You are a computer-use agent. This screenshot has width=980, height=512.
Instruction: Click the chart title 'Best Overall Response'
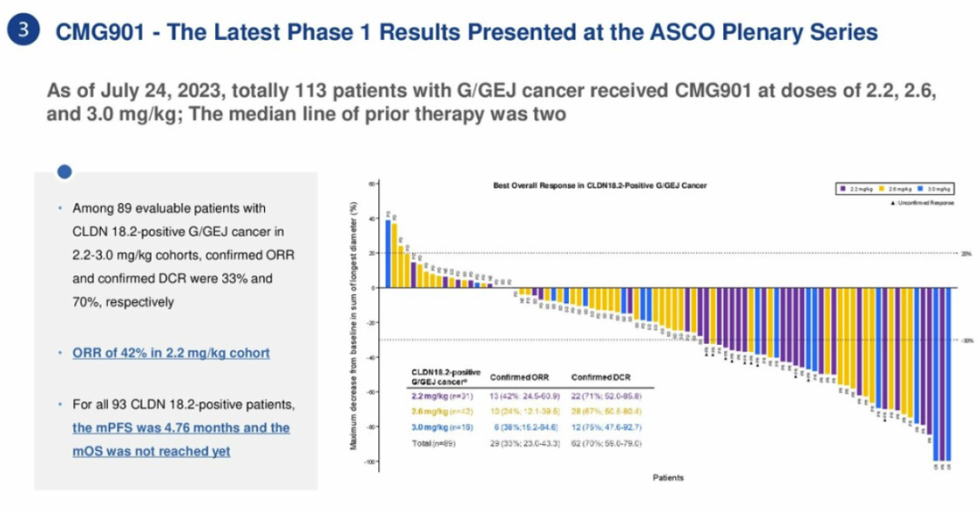pyautogui.click(x=600, y=185)
